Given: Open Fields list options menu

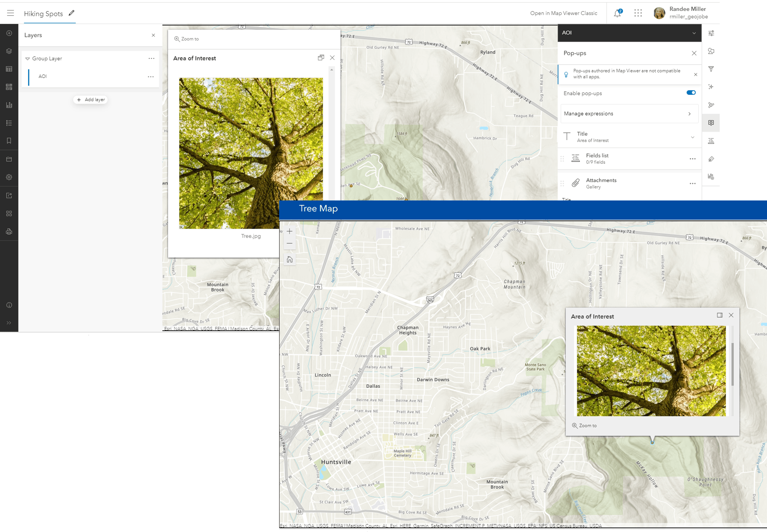Looking at the screenshot, I should click(693, 159).
